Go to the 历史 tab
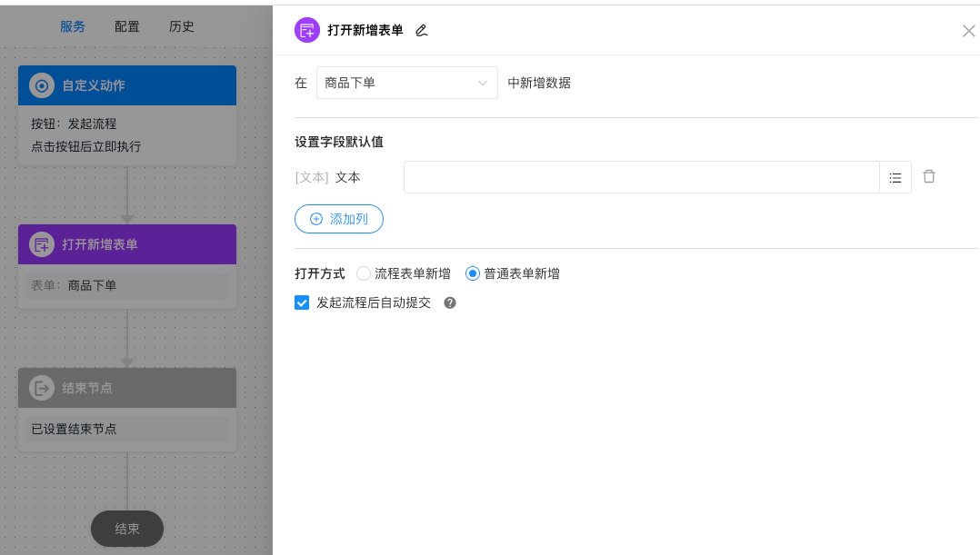Viewport: 980px width, 555px height. coord(182,26)
